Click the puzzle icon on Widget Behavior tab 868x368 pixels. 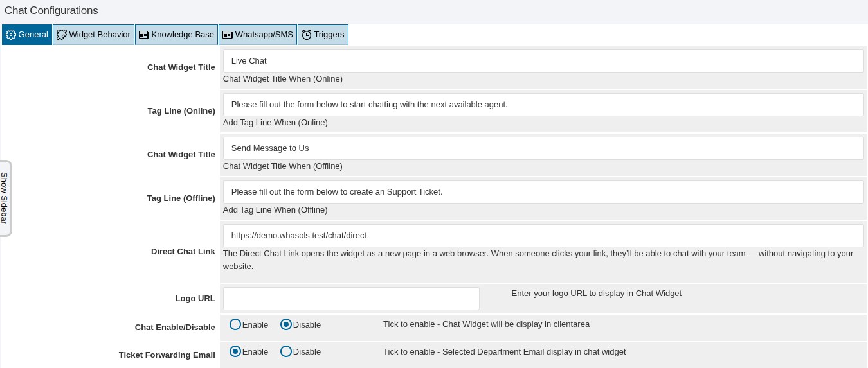tap(62, 35)
